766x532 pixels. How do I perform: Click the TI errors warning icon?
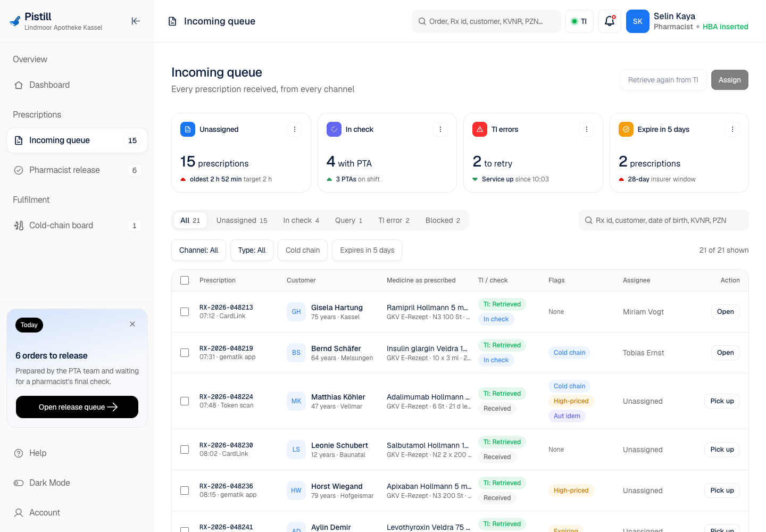(480, 129)
